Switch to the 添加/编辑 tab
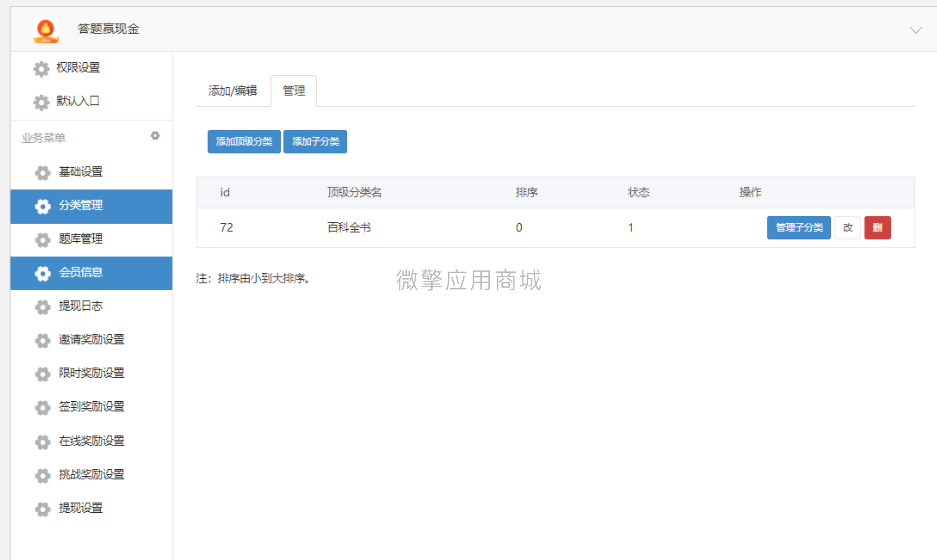Screen dimensions: 937x560 tap(233, 91)
